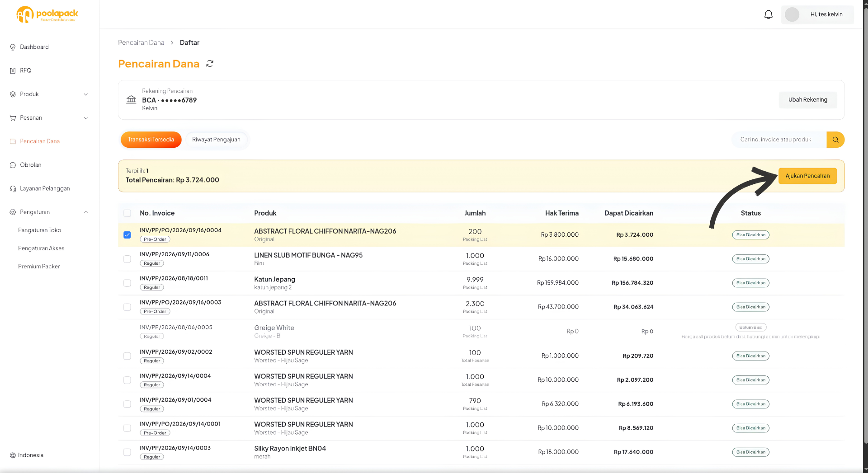Click the Dashboard lightbulb icon
The height and width of the screenshot is (473, 868).
tap(13, 47)
